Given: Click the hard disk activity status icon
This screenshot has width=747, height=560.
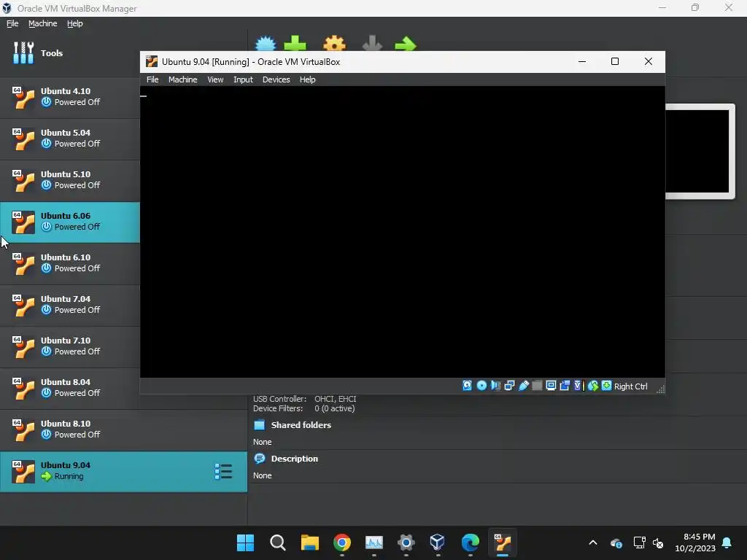Looking at the screenshot, I should (468, 386).
